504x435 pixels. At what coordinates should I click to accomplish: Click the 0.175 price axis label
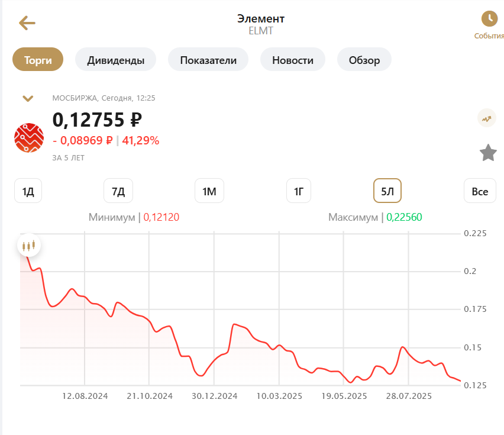tap(475, 310)
